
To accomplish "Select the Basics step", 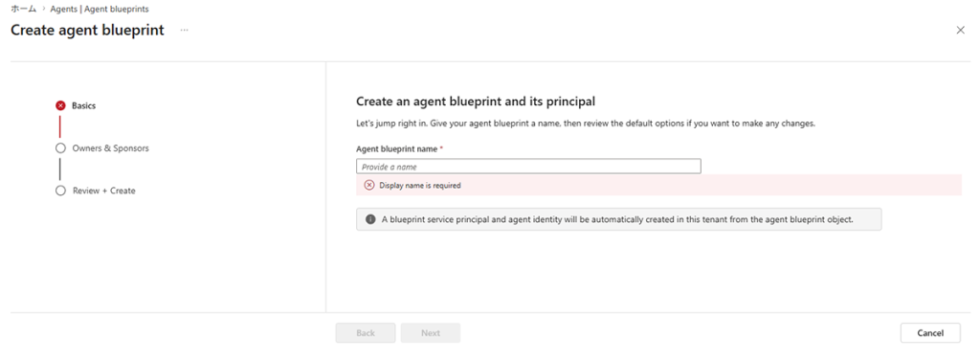I will (84, 105).
